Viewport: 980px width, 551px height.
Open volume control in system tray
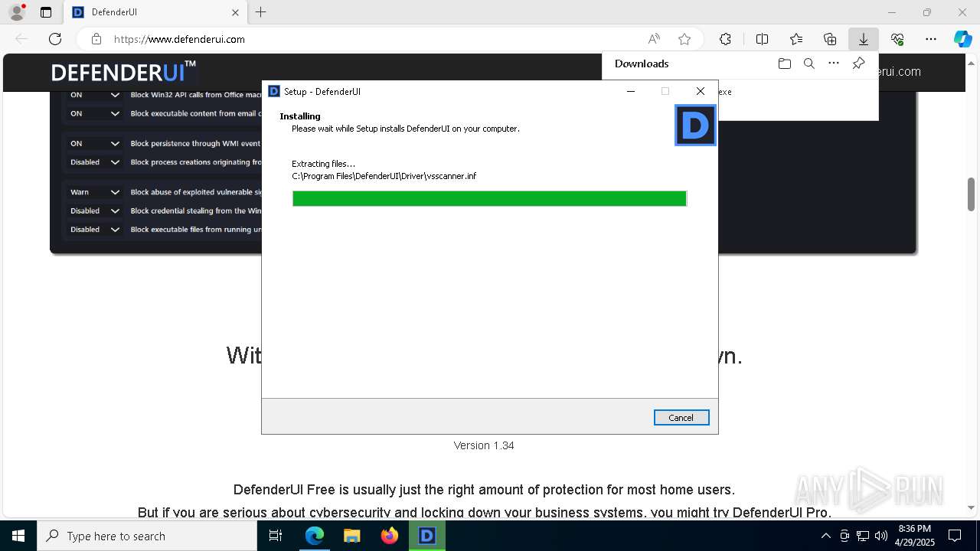coord(881,536)
